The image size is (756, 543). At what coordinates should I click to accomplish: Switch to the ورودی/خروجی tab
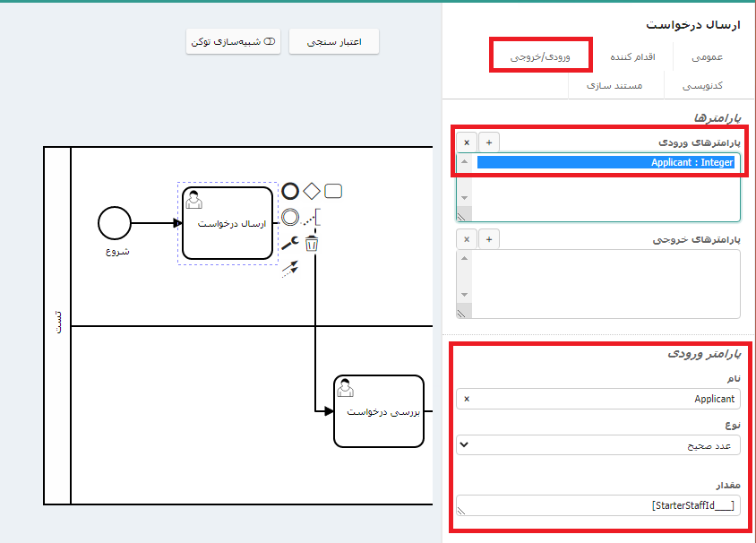coord(540,56)
